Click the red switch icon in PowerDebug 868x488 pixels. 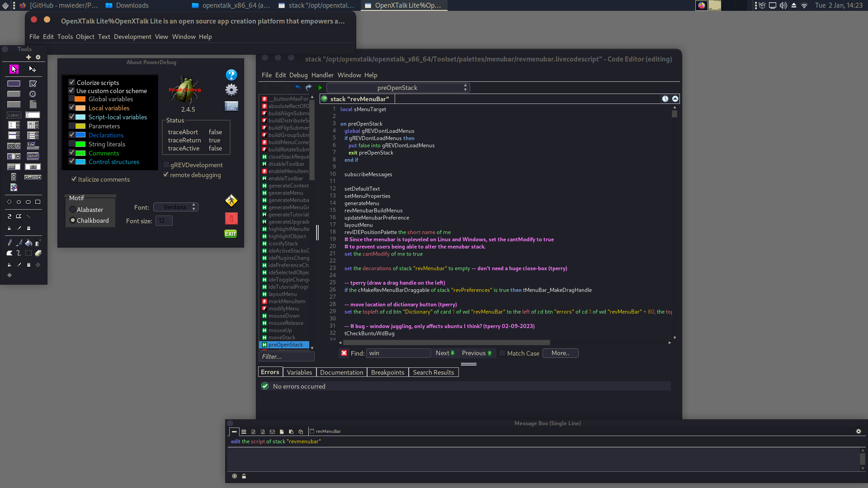click(231, 219)
